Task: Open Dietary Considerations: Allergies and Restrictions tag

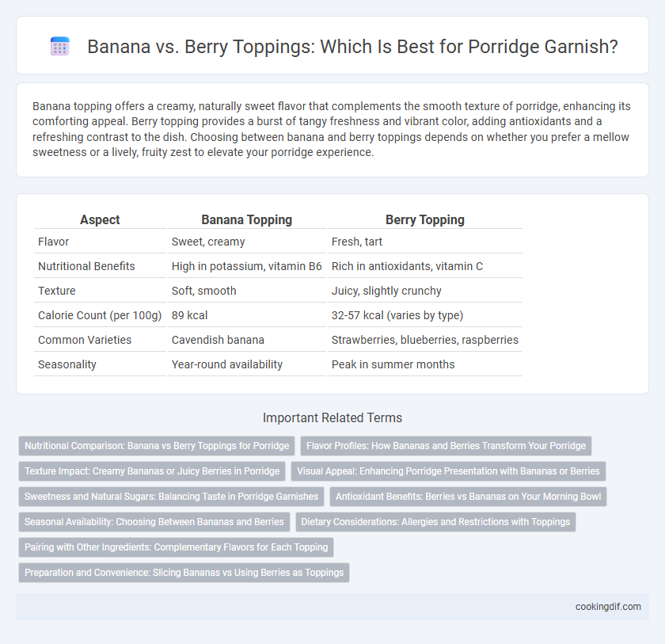Action: tap(435, 522)
